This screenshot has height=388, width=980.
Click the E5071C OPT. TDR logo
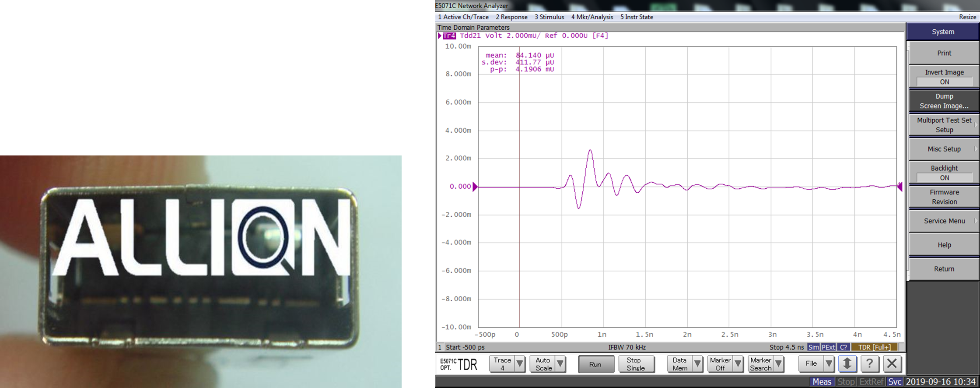(x=458, y=364)
